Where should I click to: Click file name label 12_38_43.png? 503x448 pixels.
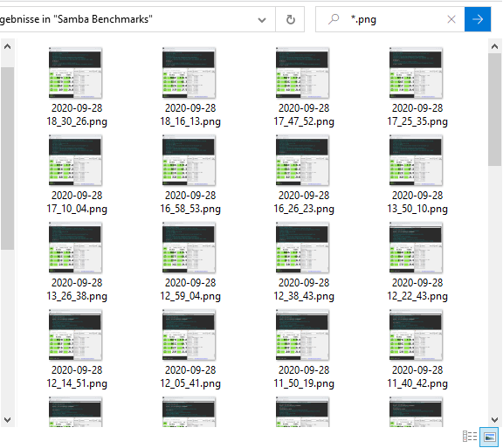click(304, 297)
